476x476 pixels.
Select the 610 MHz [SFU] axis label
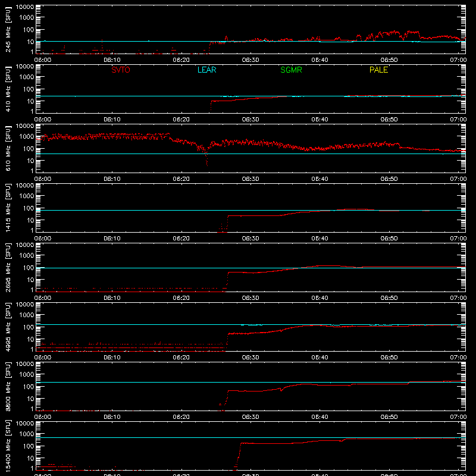(x=8, y=148)
